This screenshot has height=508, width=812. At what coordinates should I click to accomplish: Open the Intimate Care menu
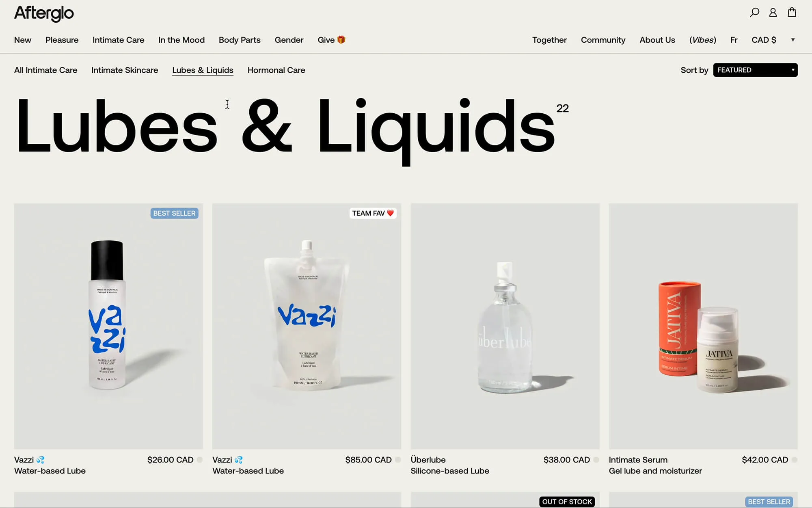tap(118, 40)
